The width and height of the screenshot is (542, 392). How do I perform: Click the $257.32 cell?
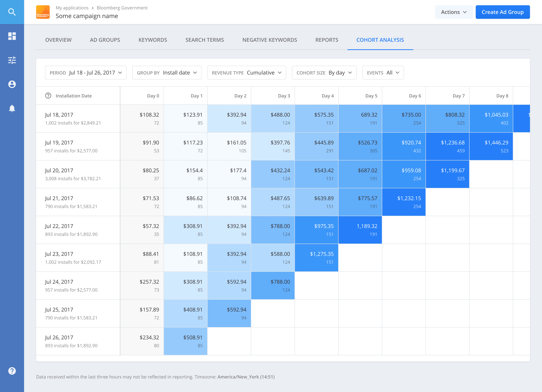(x=142, y=285)
